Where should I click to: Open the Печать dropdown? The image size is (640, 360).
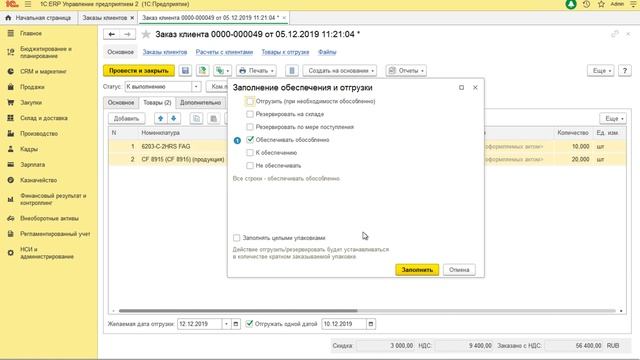pyautogui.click(x=256, y=71)
